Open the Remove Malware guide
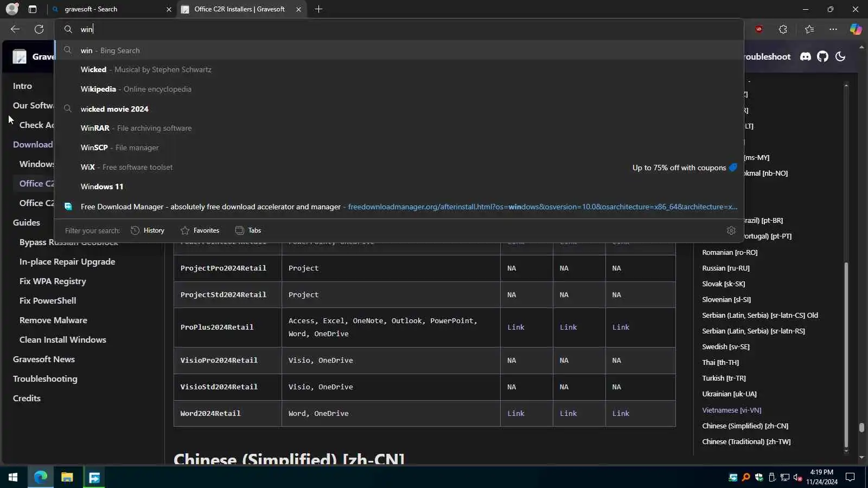The image size is (868, 488). (x=53, y=320)
